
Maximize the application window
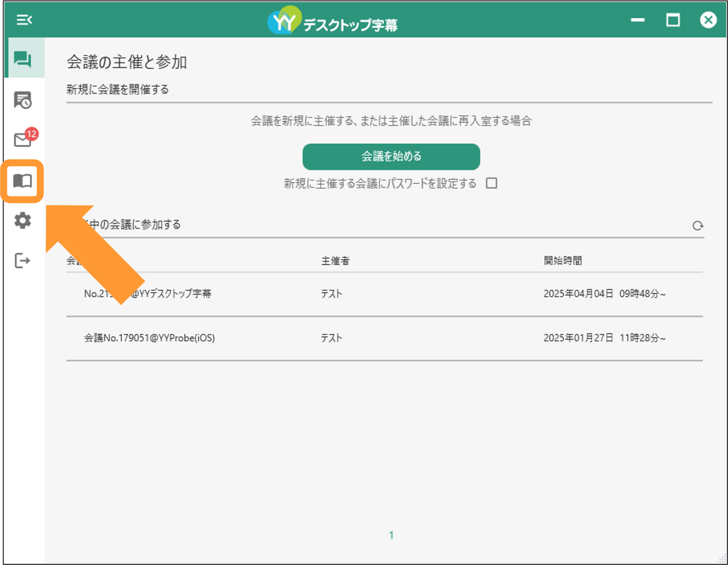[x=673, y=20]
